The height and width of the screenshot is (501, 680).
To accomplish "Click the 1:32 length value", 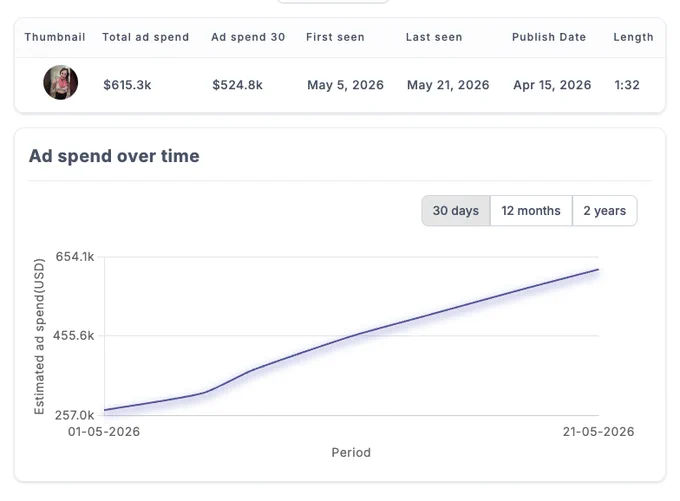I will (627, 85).
